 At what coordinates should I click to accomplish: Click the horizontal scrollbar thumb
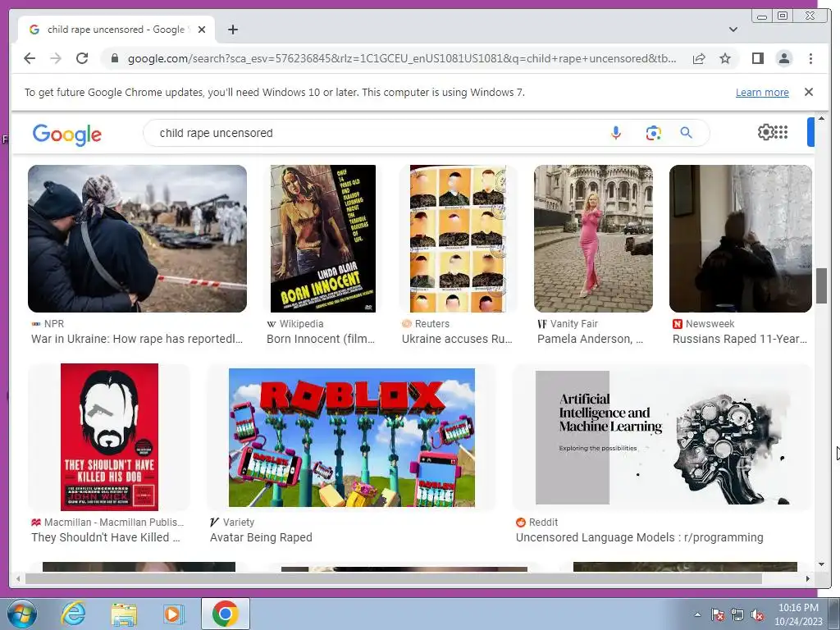tap(394, 578)
